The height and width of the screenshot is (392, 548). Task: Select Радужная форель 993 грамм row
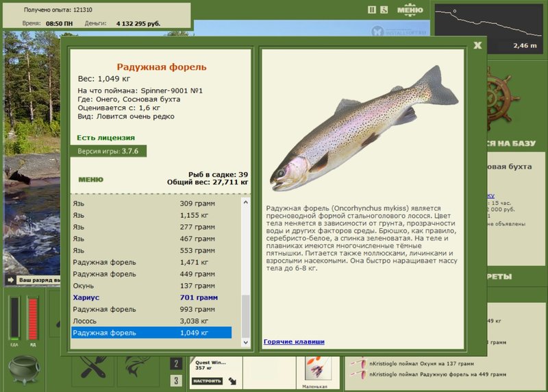[x=151, y=310]
